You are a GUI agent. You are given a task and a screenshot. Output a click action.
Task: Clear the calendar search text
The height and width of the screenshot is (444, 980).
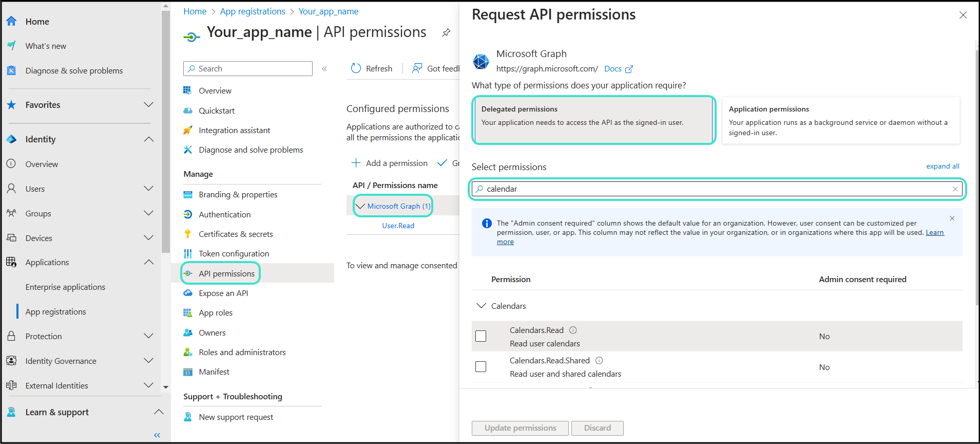click(955, 189)
